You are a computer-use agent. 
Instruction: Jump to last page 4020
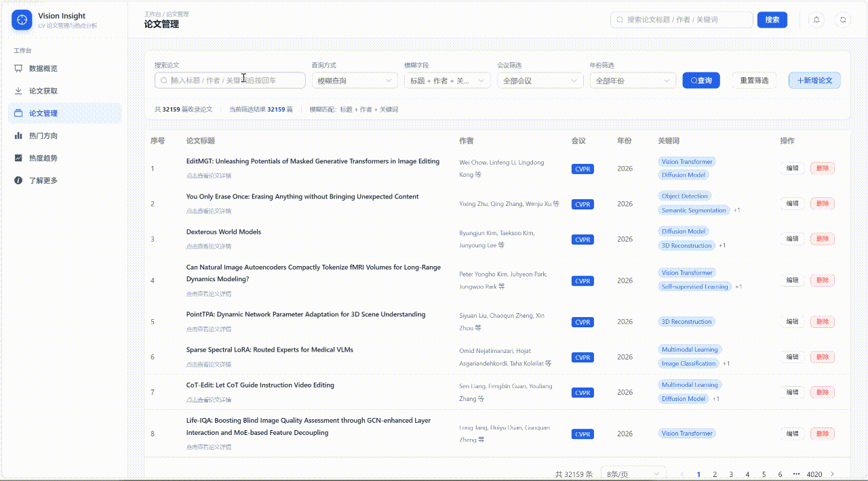(814, 474)
